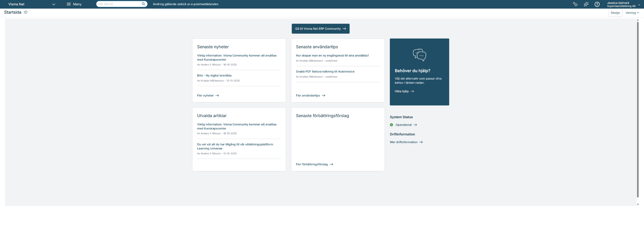The height and width of the screenshot is (238, 644).
Task: Open the Operational system status link
Action: (406, 125)
